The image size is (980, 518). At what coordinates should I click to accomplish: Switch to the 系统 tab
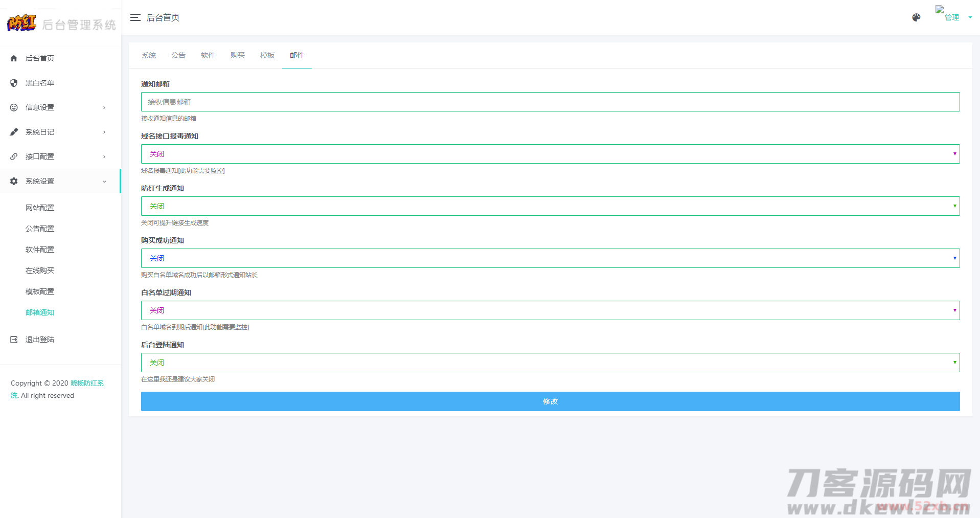[x=149, y=55]
